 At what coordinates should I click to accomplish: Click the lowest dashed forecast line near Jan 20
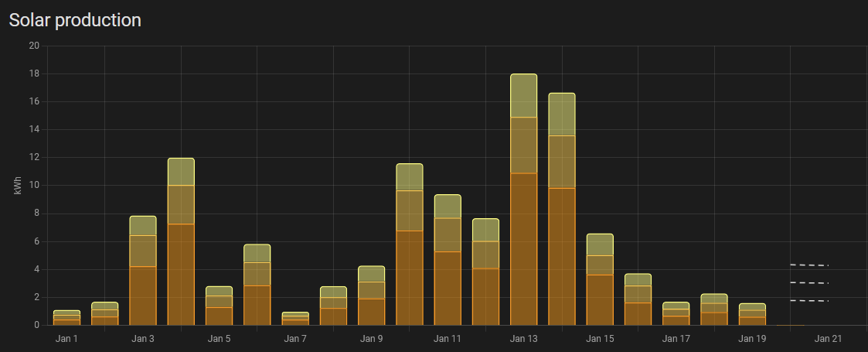[809, 300]
